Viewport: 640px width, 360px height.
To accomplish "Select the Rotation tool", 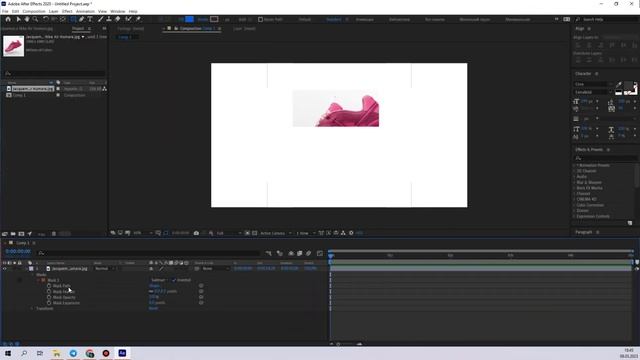I will [x=46, y=19].
